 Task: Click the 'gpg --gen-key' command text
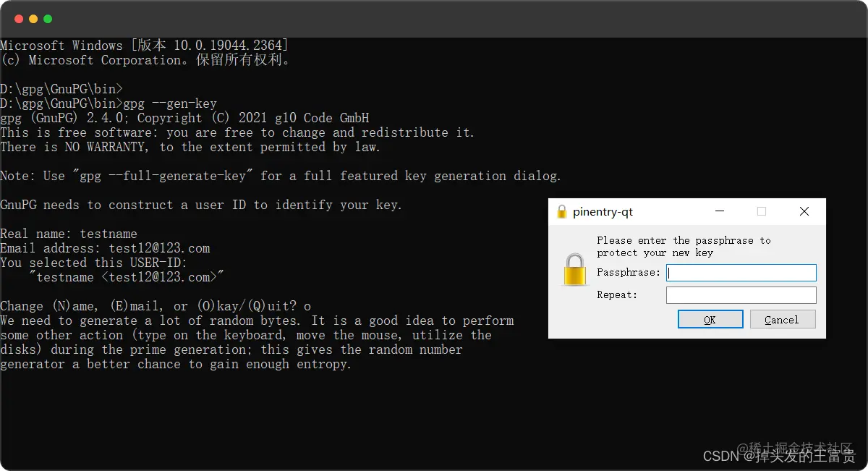pos(170,103)
